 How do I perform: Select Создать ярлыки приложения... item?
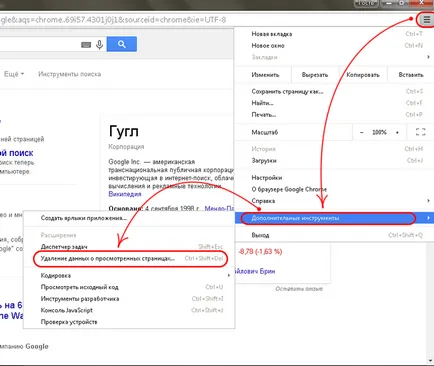129,218
